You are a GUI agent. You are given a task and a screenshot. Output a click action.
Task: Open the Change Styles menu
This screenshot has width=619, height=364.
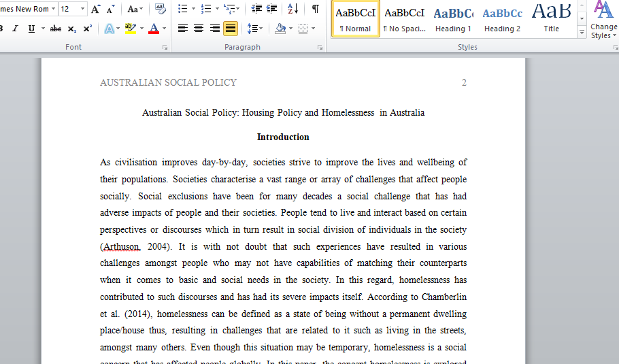(x=603, y=20)
